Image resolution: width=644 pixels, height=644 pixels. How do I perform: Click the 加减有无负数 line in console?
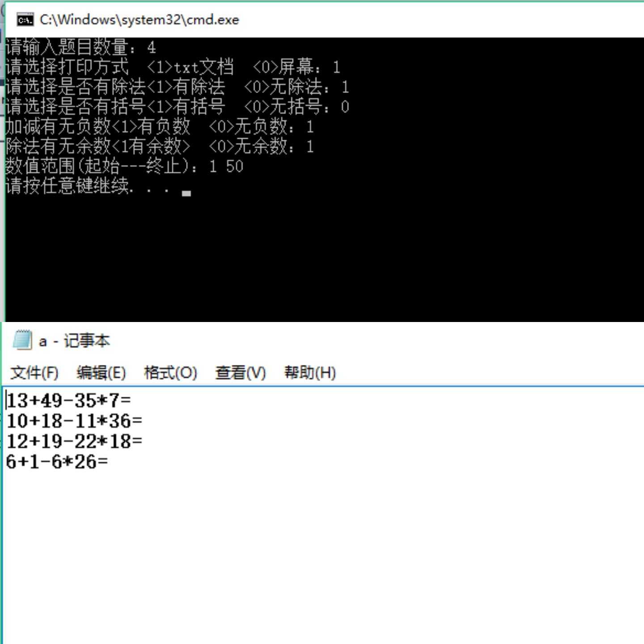[x=160, y=127]
